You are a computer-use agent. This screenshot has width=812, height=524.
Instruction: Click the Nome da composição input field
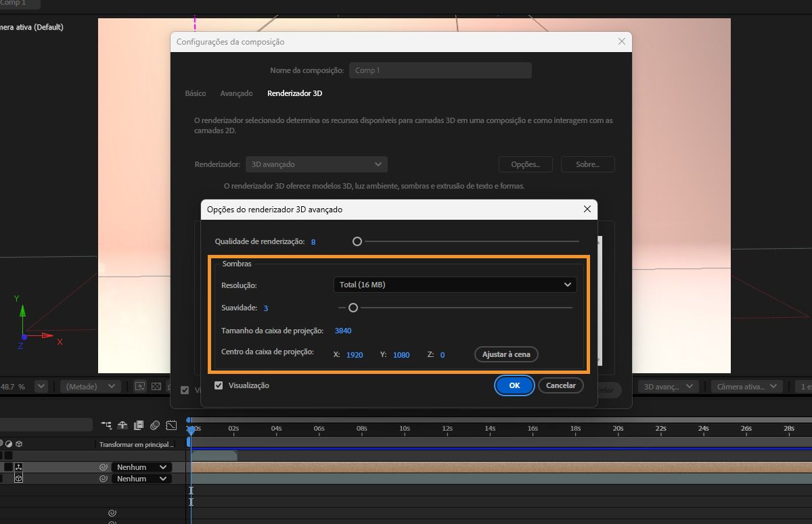tap(440, 70)
